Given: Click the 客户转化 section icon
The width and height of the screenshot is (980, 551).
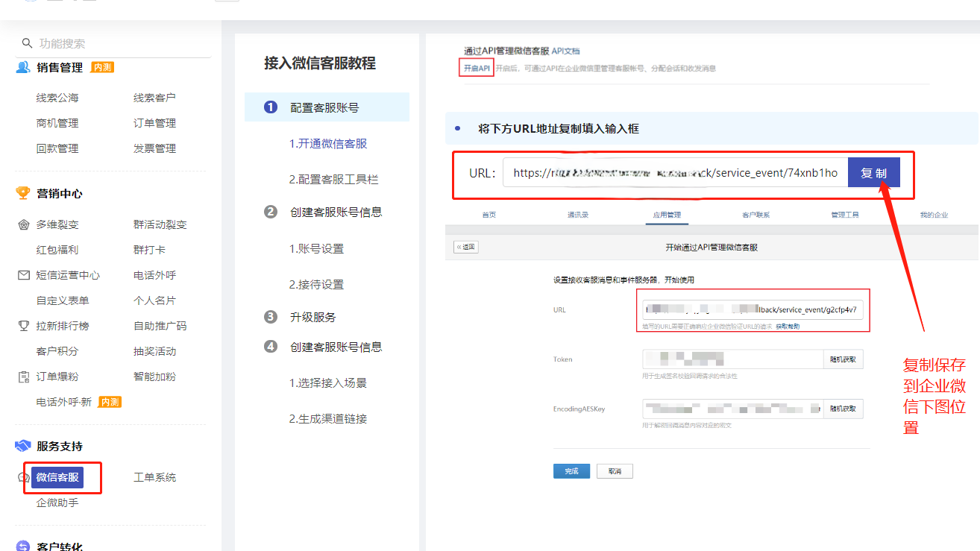Looking at the screenshot, I should click(23, 546).
